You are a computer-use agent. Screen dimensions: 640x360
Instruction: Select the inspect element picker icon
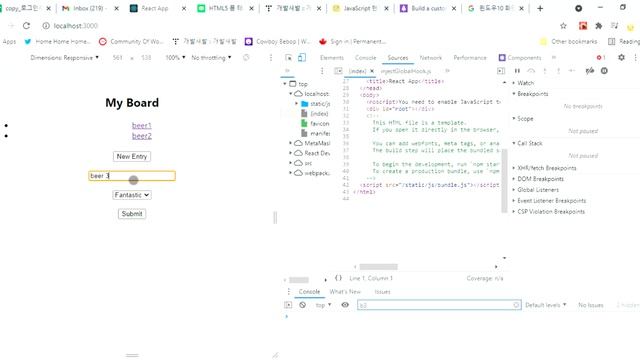point(289,58)
